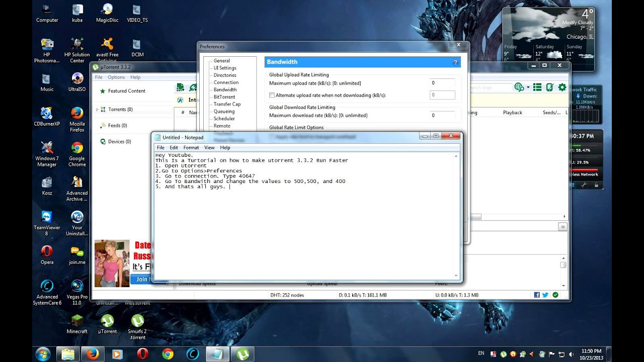Select UI Settings in Preferences tree
644x362 pixels.
click(225, 68)
